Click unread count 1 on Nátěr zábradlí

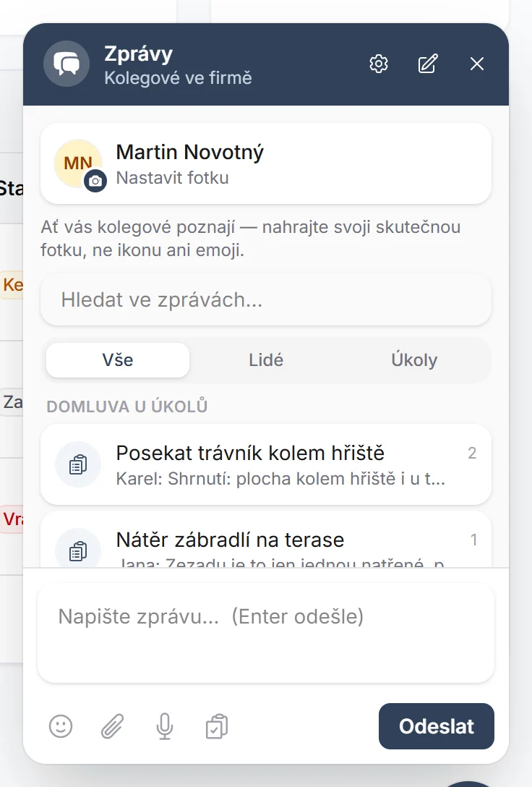[x=473, y=540]
